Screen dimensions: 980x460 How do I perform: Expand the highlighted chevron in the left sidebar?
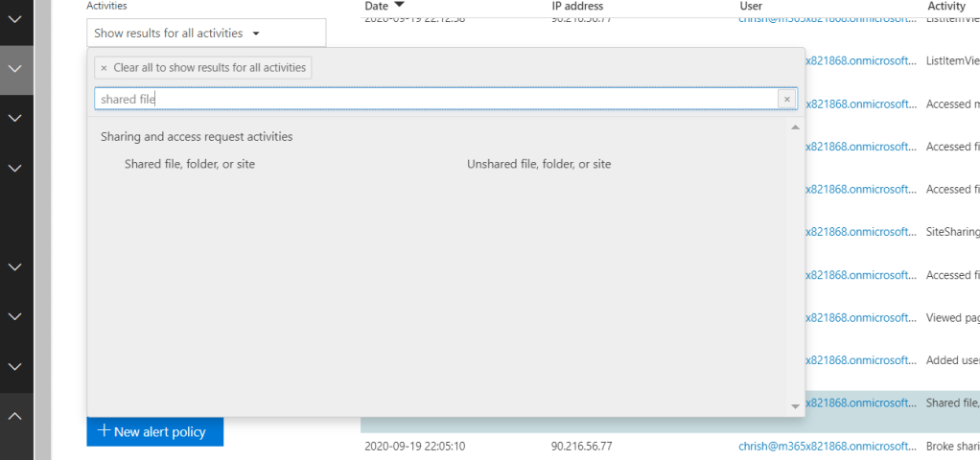point(15,69)
